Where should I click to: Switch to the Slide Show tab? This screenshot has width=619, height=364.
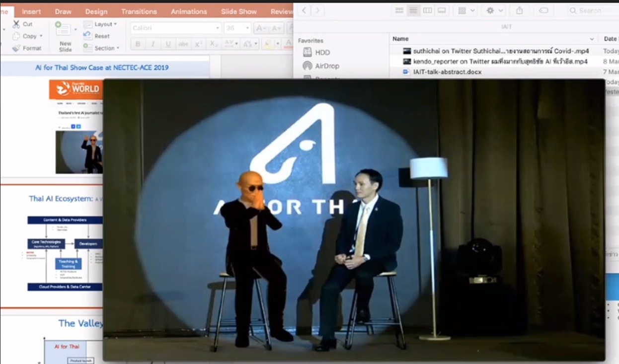pos(239,11)
